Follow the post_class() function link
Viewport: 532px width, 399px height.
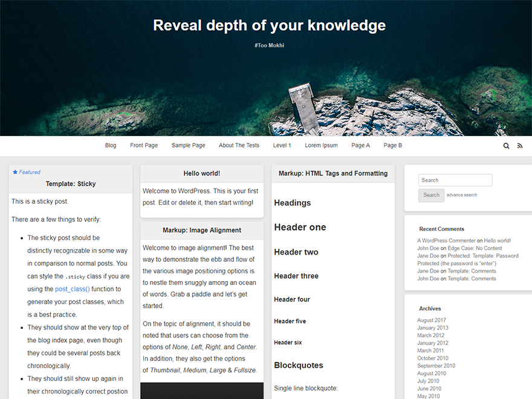point(72,289)
